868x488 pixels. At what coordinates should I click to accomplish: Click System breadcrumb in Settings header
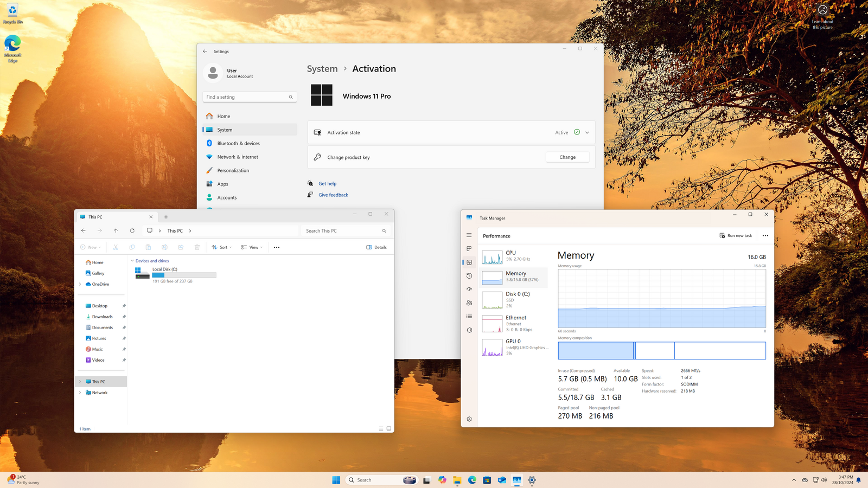[322, 69]
